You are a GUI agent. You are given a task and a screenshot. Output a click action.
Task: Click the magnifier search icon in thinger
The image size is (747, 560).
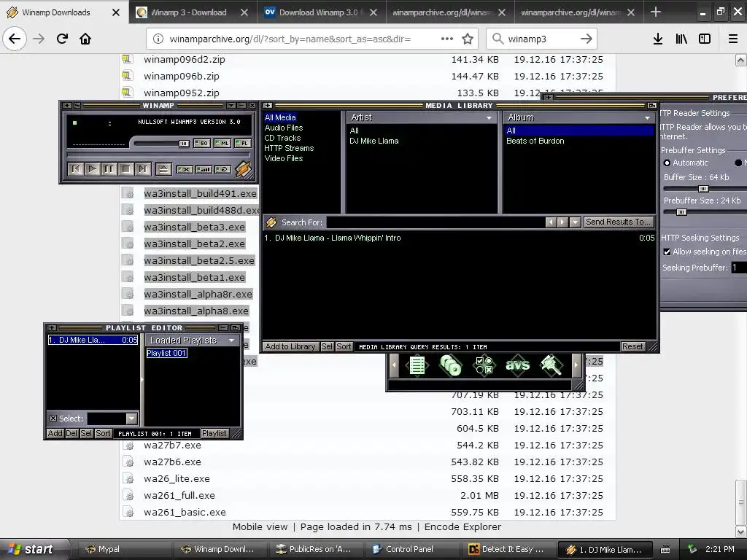tap(551, 366)
